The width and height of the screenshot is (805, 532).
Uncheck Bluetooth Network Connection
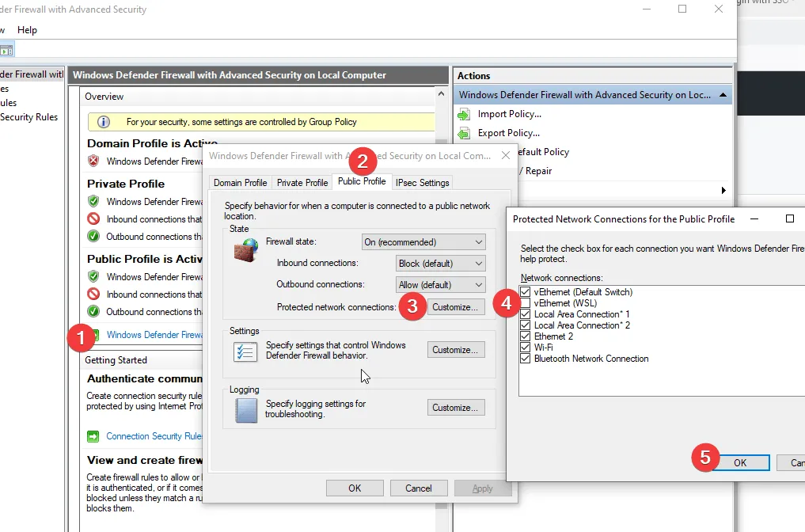point(526,359)
